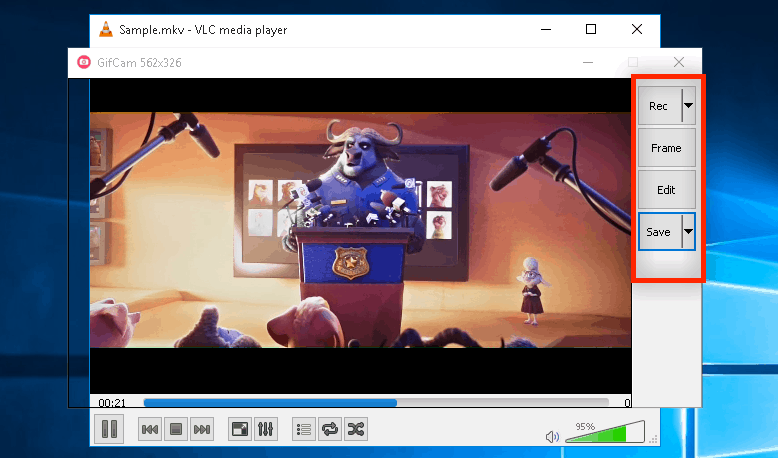The width and height of the screenshot is (778, 458).
Task: Mute audio via speaker icon
Action: (x=551, y=436)
